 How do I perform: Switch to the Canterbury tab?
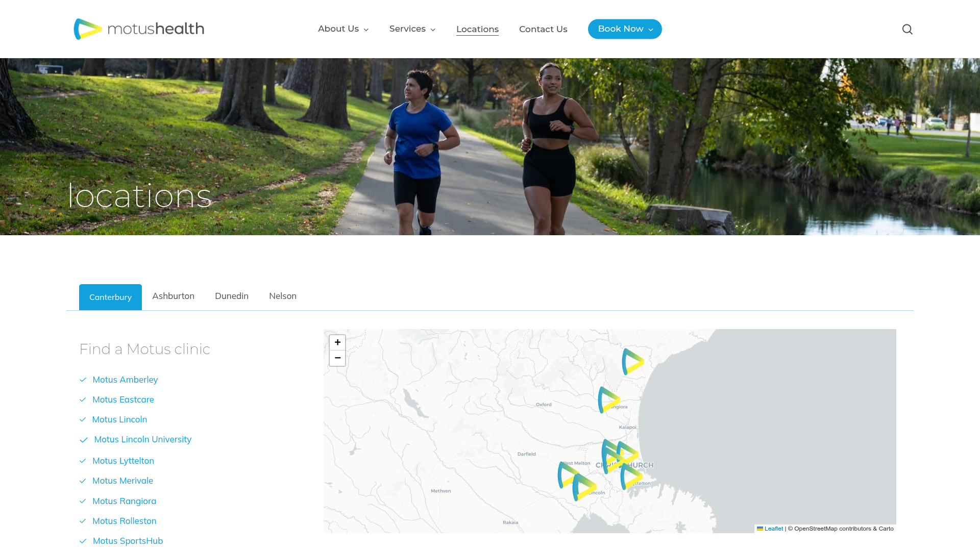(x=110, y=297)
